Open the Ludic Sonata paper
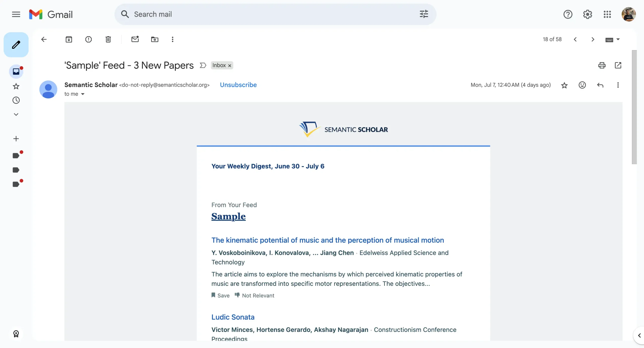Screen dimensions: 644x348 coord(233,317)
